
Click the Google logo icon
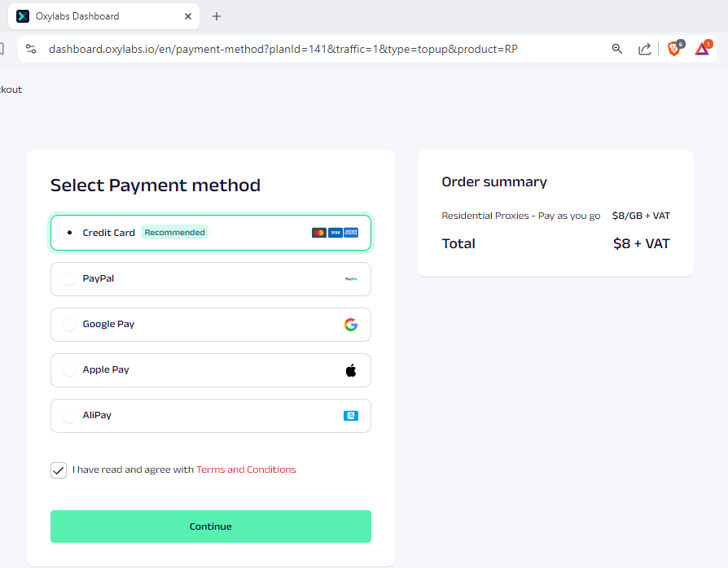point(351,325)
